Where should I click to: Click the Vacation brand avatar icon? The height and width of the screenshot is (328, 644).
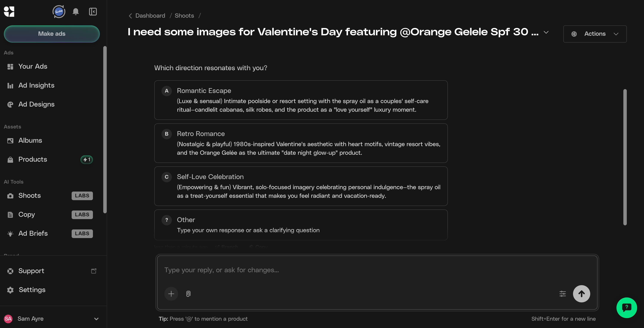coord(59,12)
